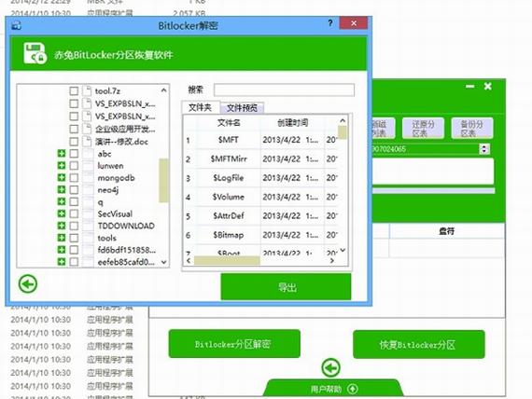Click the 盘符 column header in rear window
532x399 pixels.
click(x=446, y=231)
